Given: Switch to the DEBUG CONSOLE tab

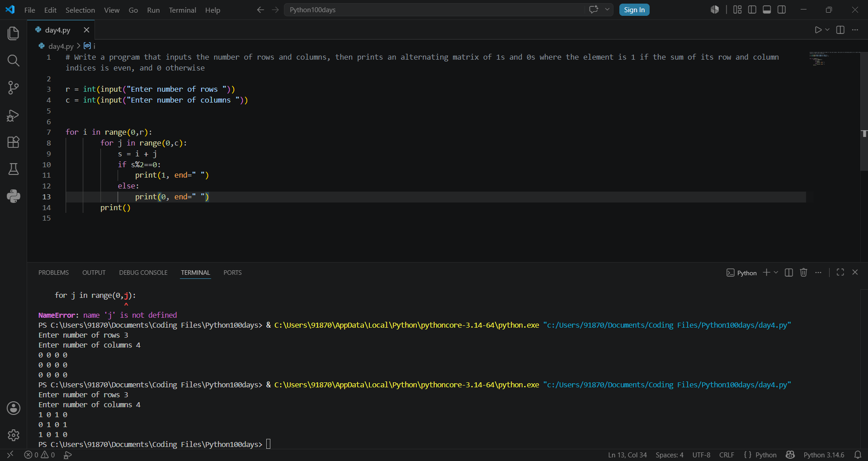Looking at the screenshot, I should 143,273.
